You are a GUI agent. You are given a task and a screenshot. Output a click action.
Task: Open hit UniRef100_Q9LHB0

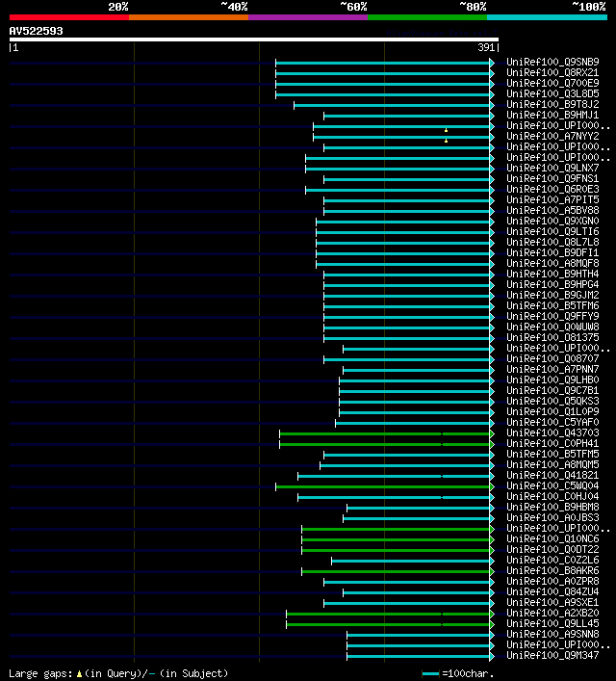click(552, 380)
